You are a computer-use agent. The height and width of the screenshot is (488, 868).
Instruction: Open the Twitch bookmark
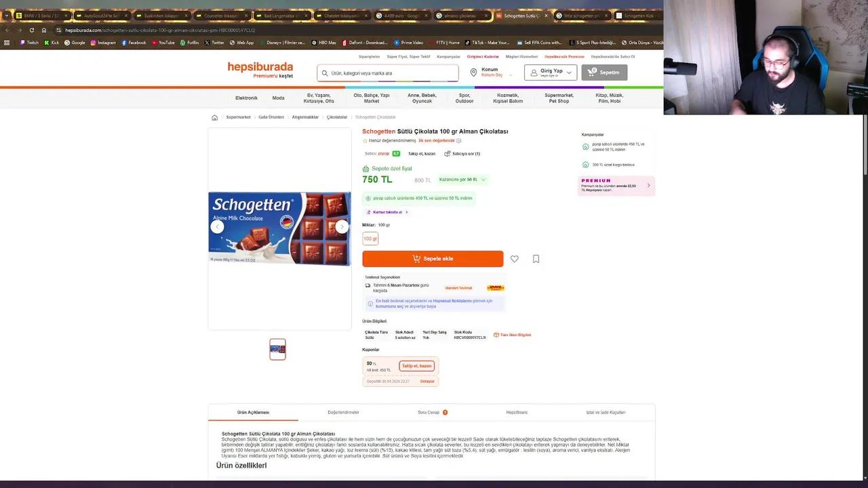click(29, 43)
